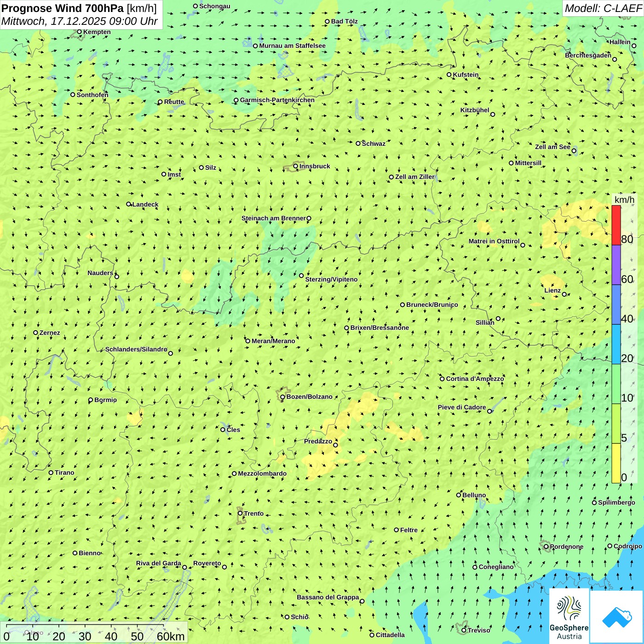Image resolution: width=644 pixels, height=644 pixels.
Task: Click the Zell am Ziller label
Action: 414,177
